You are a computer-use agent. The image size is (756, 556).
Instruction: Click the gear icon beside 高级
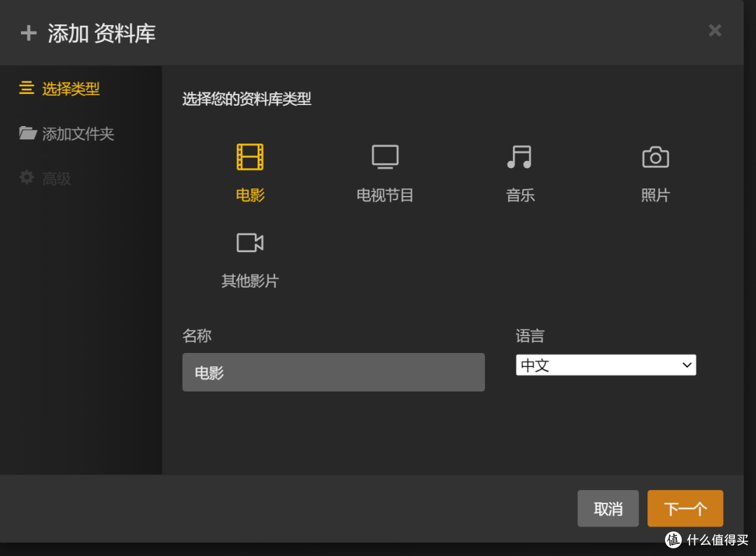point(27,177)
